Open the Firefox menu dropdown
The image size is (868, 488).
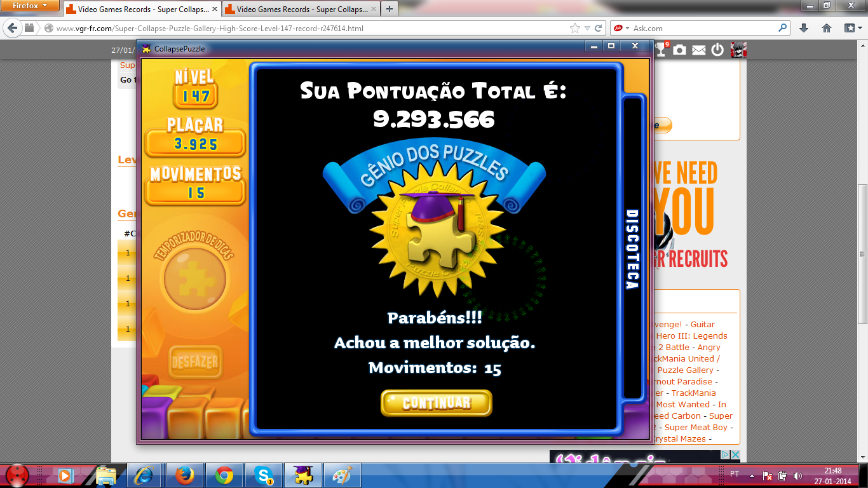31,6
